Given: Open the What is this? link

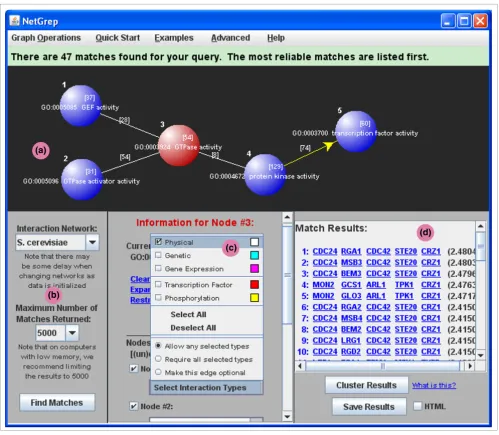Looking at the screenshot, I should 434,385.
